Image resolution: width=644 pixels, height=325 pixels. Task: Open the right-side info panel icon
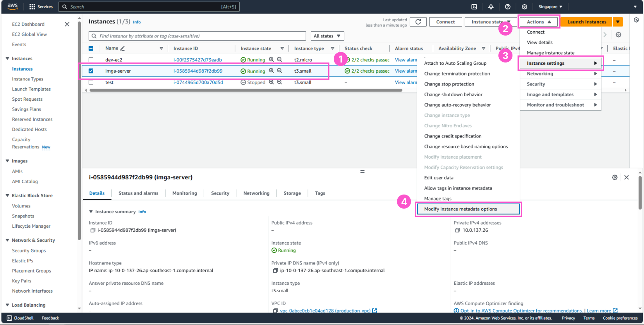636,20
